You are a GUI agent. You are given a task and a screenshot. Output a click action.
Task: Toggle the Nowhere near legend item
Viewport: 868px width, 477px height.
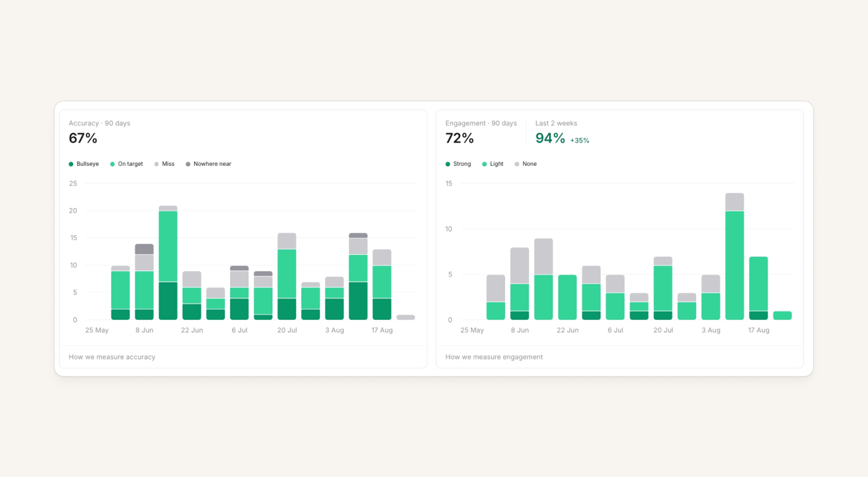pyautogui.click(x=208, y=164)
